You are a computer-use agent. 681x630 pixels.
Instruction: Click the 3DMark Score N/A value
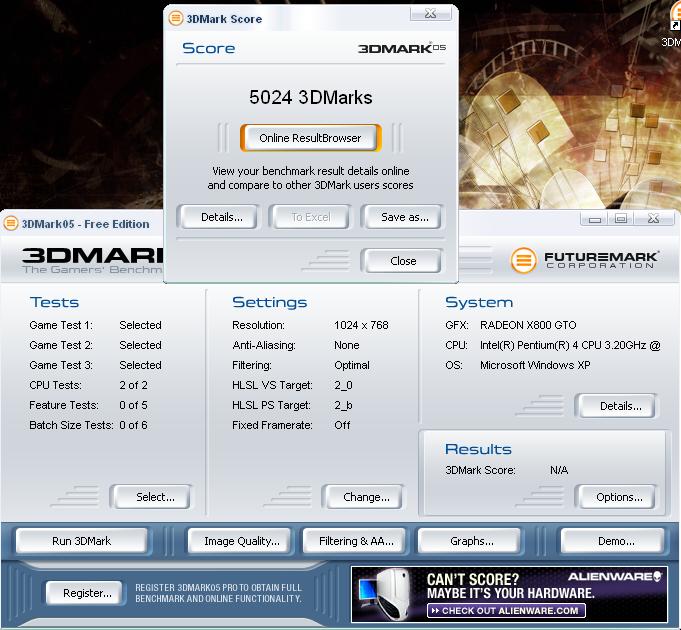click(x=559, y=470)
